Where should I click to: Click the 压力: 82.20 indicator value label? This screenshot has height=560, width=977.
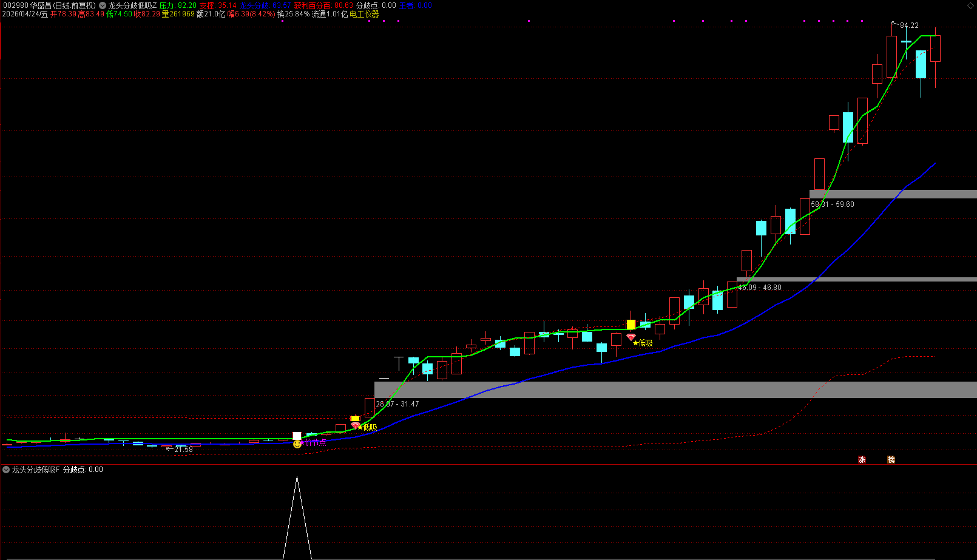(x=178, y=5)
